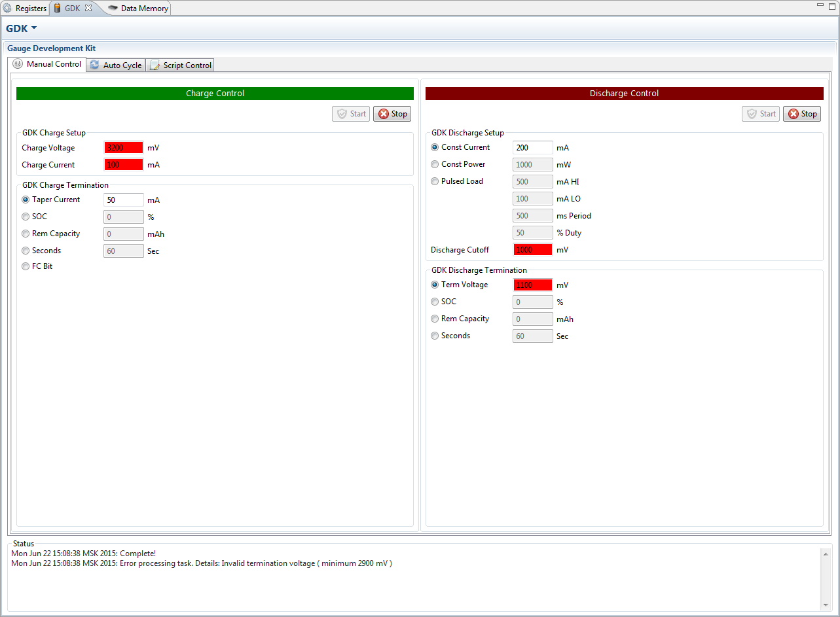Open the Script Control tab
Screen dimensions: 840x617
point(180,65)
